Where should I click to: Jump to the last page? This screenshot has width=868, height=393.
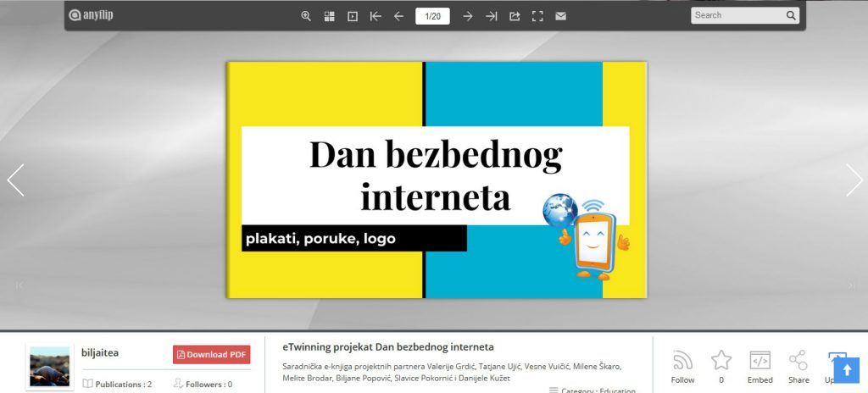click(491, 16)
